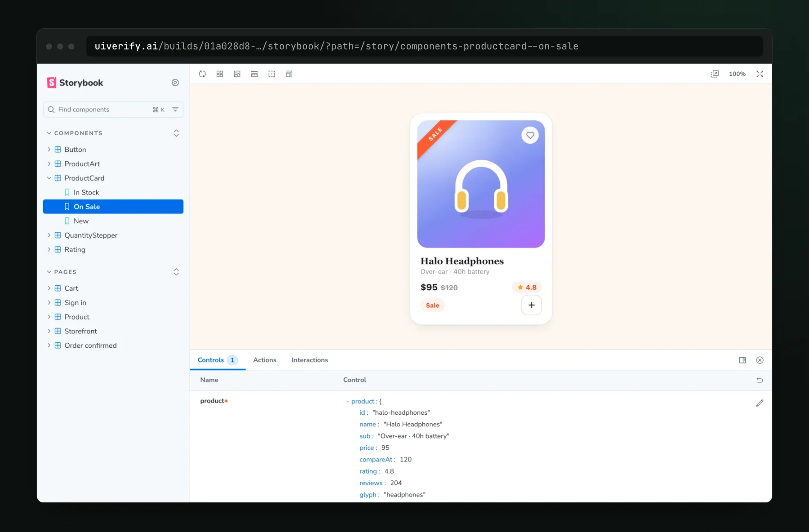Viewport: 809px width, 532px height.
Task: Open canvas in new tab icon
Action: pos(715,74)
